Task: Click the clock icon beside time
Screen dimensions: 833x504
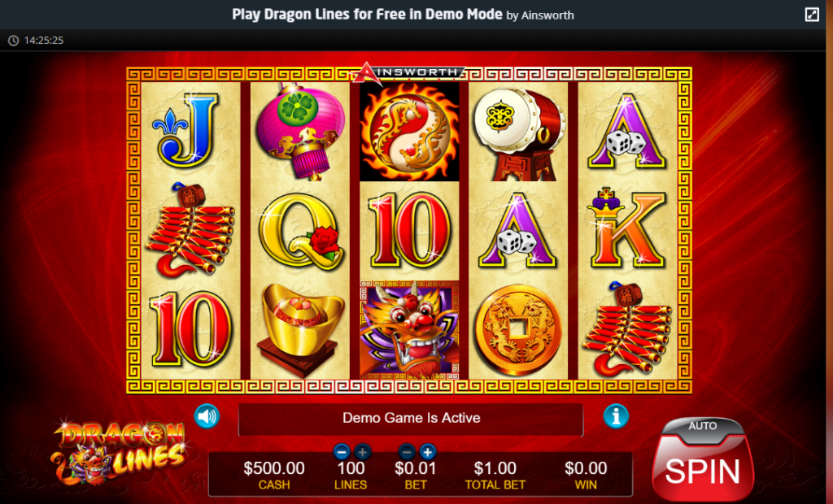Action: point(13,41)
